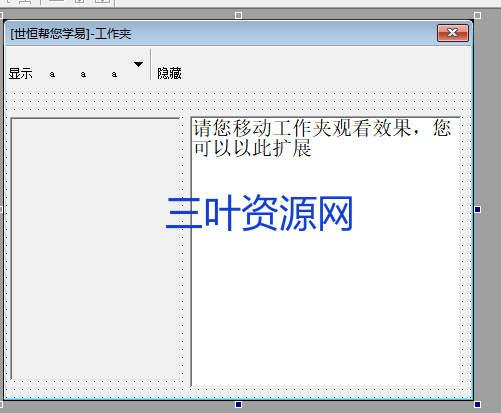The height and width of the screenshot is (413, 501).
Task: Select the third "a" toolbar button
Action: [x=114, y=74]
